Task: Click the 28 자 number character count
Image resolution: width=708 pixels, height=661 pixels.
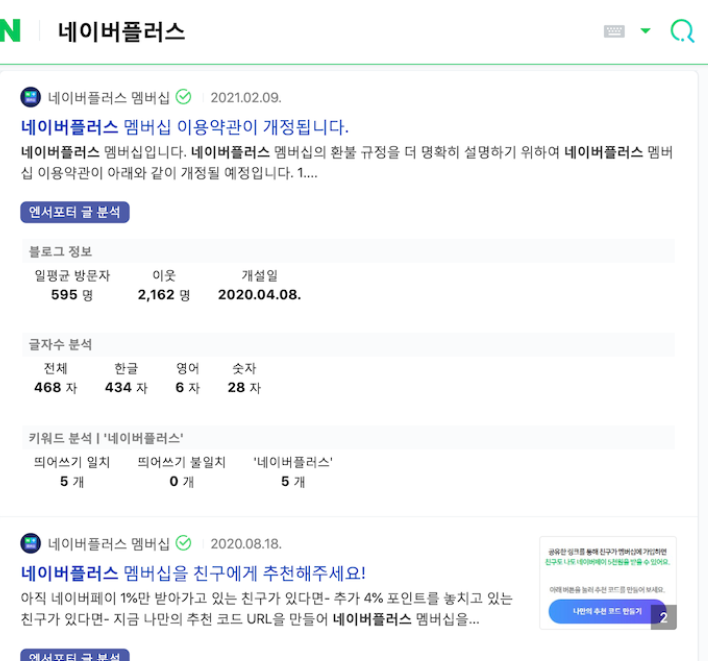Action: (244, 387)
